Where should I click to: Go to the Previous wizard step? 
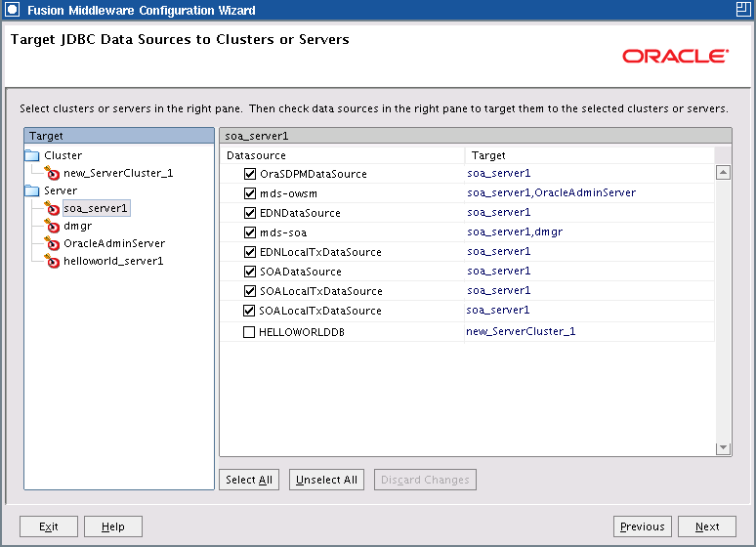643,526
